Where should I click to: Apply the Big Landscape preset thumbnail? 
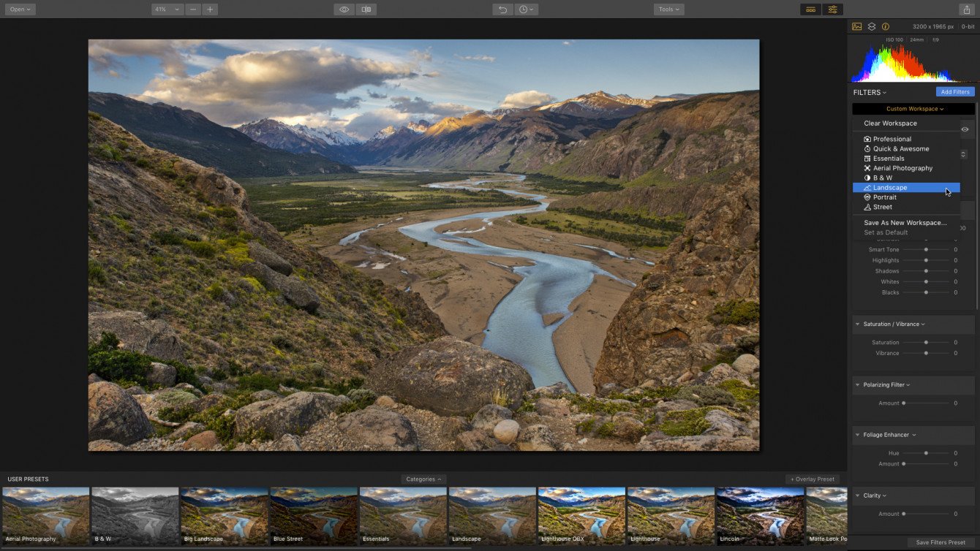pos(224,516)
